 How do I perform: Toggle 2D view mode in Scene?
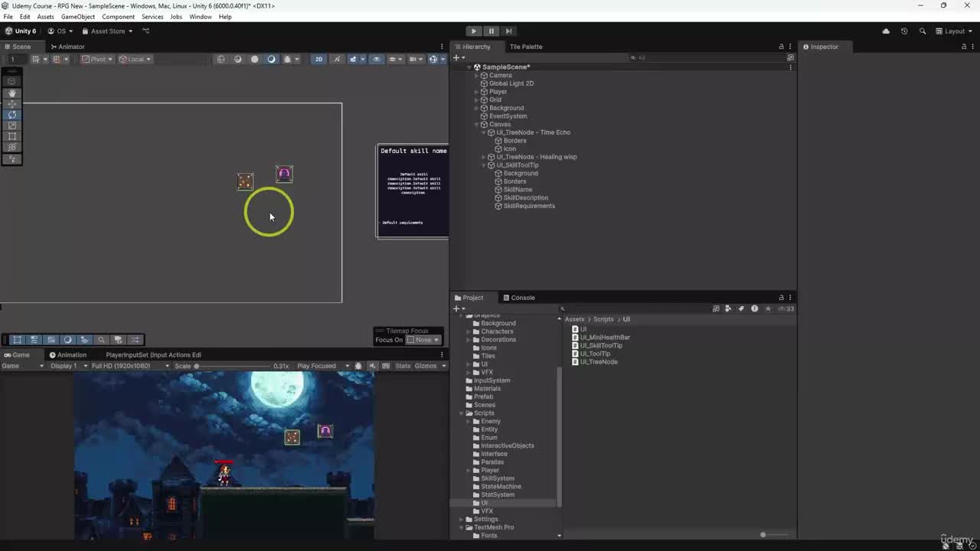pyautogui.click(x=318, y=59)
